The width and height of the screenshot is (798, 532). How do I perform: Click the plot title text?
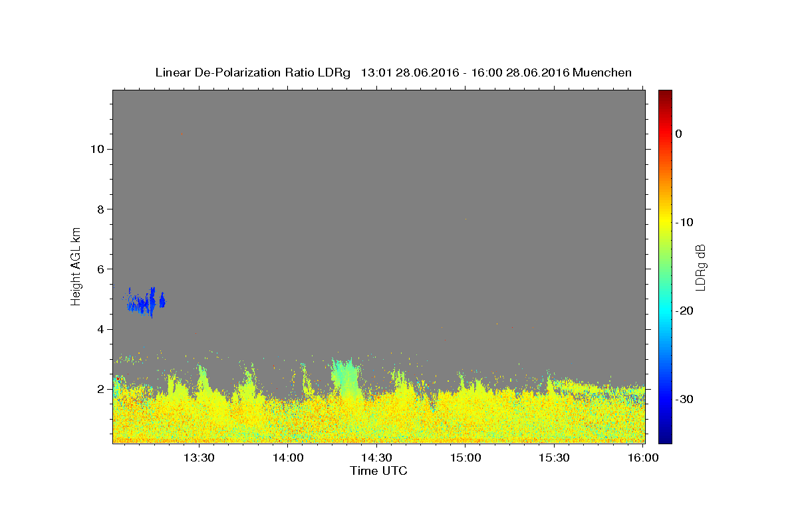[x=393, y=72]
